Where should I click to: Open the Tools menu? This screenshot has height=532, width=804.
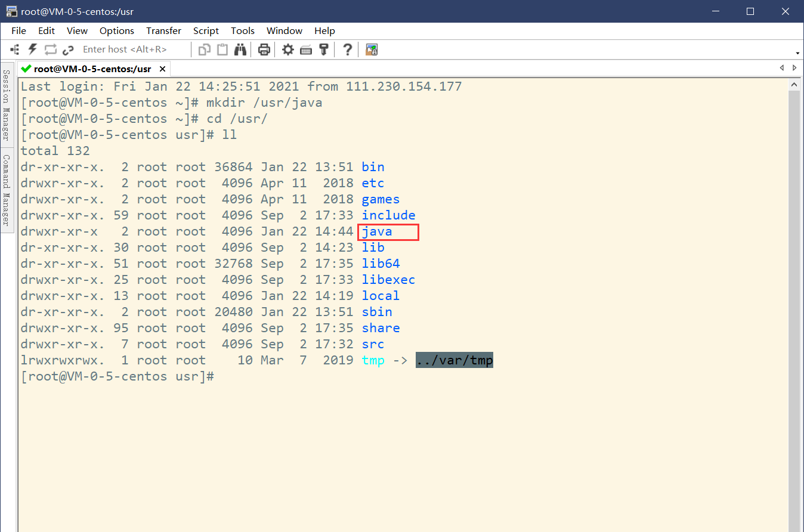(243, 30)
